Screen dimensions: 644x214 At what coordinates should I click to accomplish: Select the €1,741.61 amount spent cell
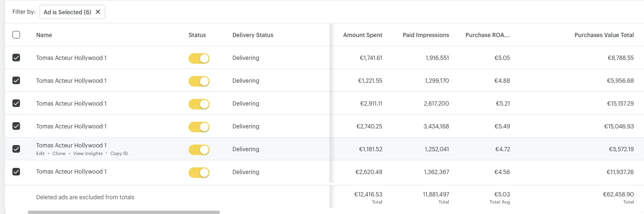tap(370, 58)
